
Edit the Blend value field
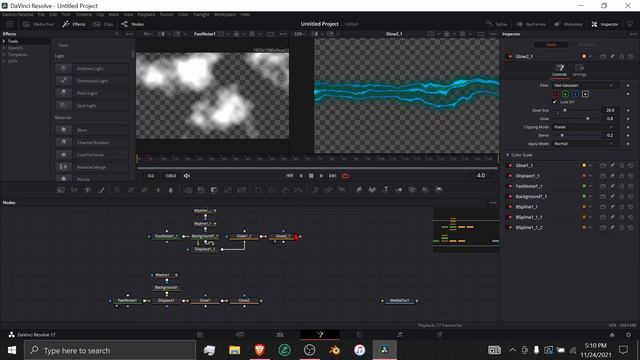[x=610, y=135]
